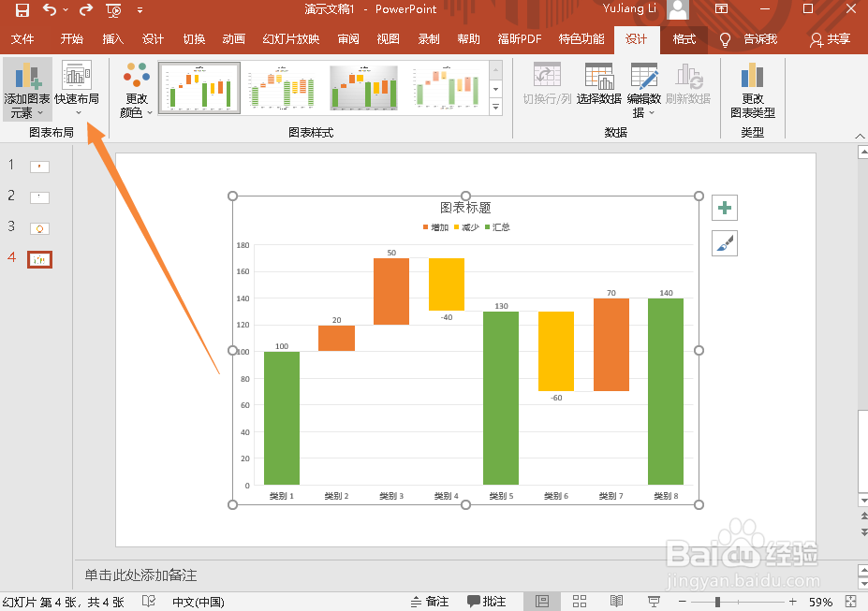Screen dimensions: 868x611
Task: Open 添加图表元素 dropdown
Action: pyautogui.click(x=27, y=89)
